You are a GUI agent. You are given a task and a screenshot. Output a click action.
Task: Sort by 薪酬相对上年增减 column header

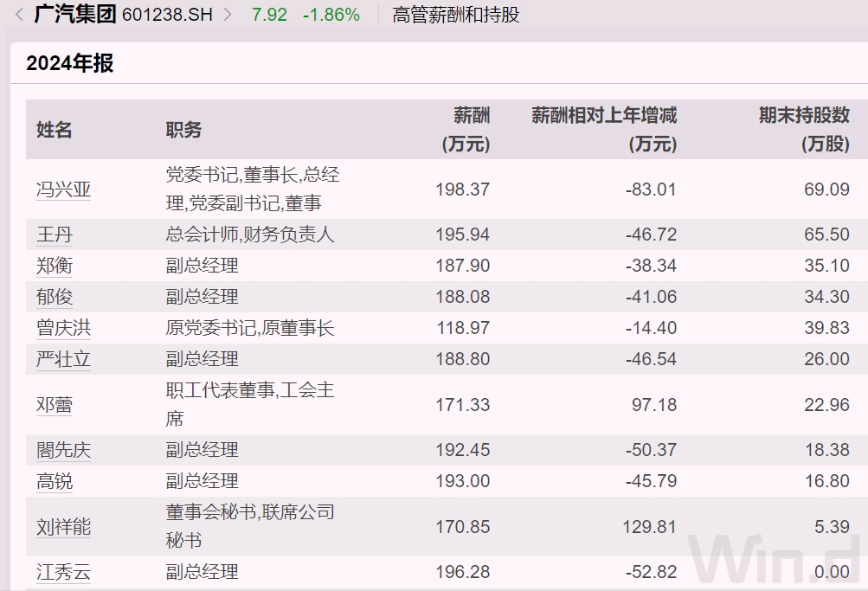pyautogui.click(x=603, y=130)
